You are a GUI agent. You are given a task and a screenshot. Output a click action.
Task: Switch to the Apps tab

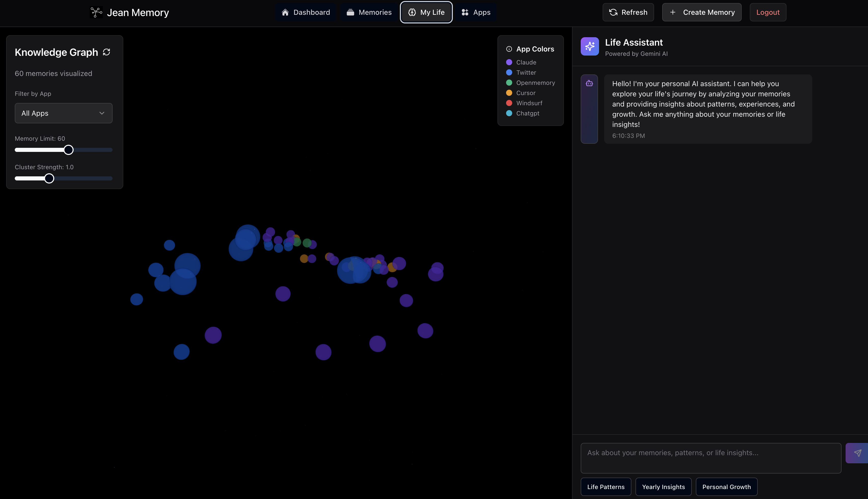[476, 12]
